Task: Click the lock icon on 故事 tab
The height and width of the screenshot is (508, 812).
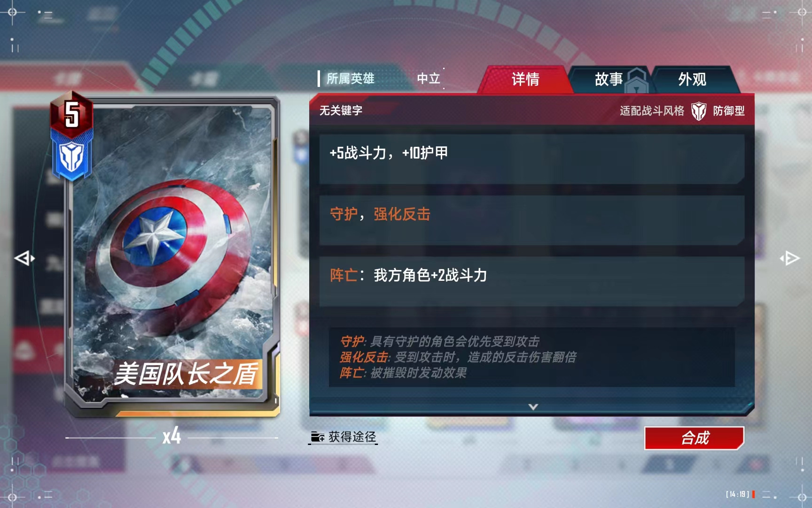Action: click(x=637, y=80)
